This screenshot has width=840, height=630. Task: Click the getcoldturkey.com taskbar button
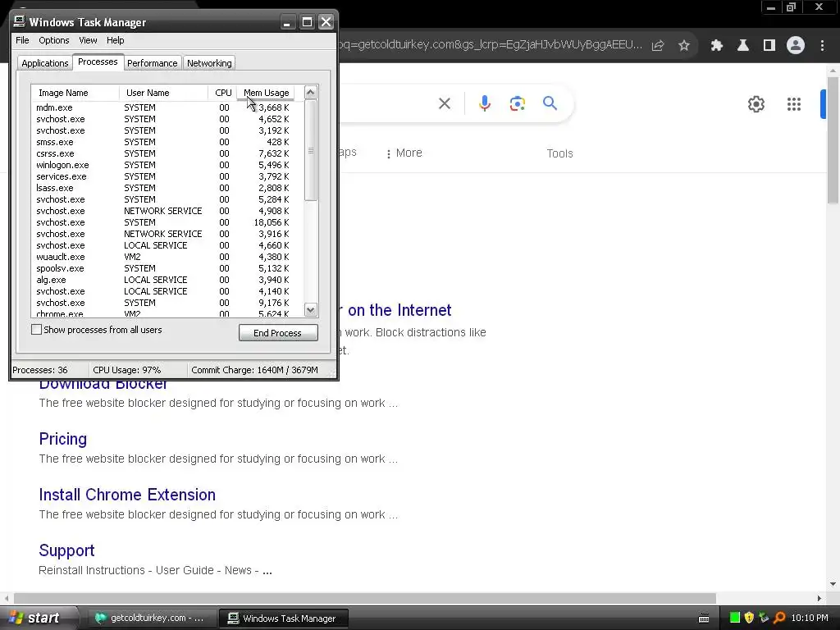point(151,619)
